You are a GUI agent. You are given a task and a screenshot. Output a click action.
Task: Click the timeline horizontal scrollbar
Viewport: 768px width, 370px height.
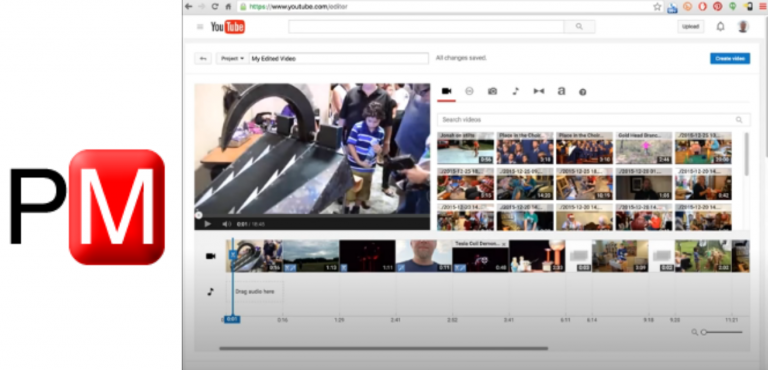click(384, 348)
